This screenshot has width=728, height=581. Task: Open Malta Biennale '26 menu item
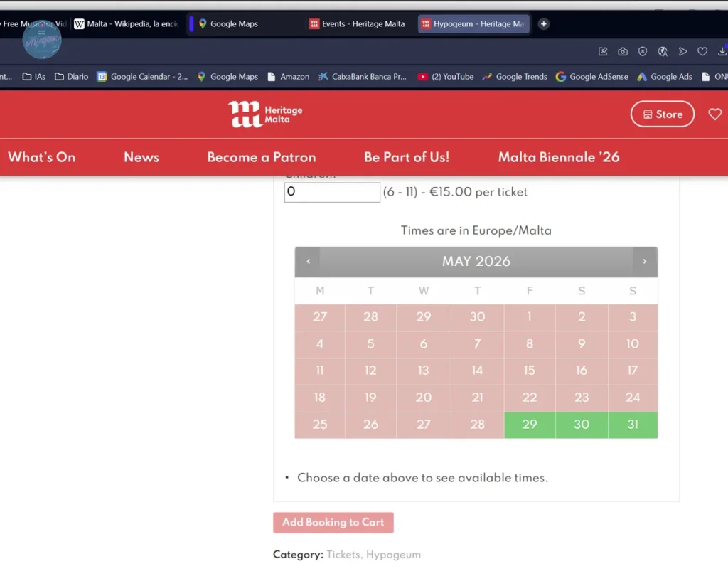point(559,157)
